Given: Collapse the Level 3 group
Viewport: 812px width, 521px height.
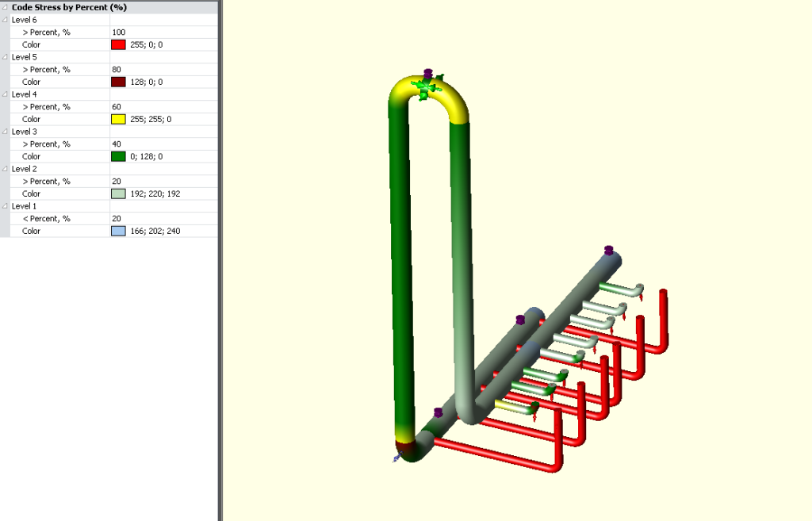Looking at the screenshot, I should tap(6, 132).
